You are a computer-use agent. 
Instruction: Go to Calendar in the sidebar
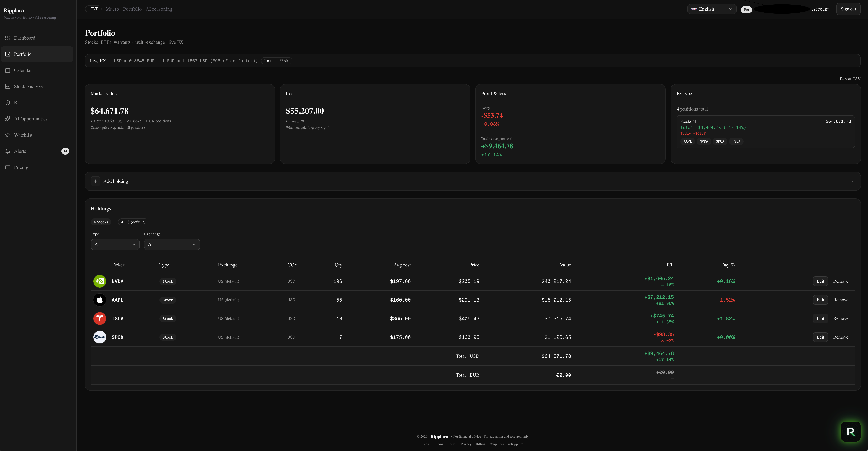(37, 70)
